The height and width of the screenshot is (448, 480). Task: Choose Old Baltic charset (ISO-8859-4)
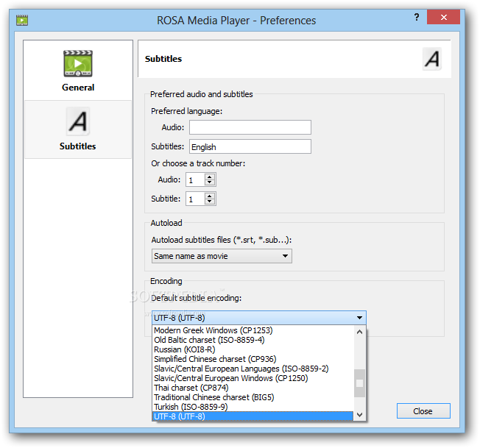tap(253, 340)
